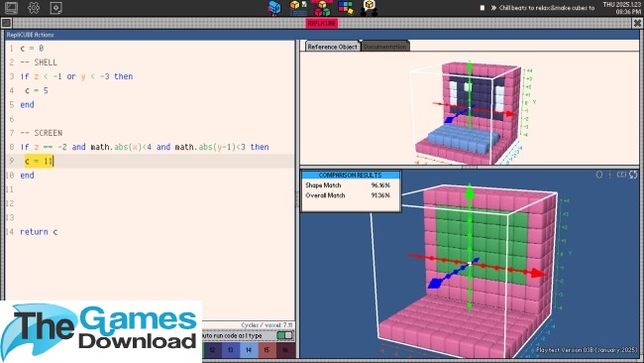
Task: Open the colored tiles palette icon
Action: (346, 7)
